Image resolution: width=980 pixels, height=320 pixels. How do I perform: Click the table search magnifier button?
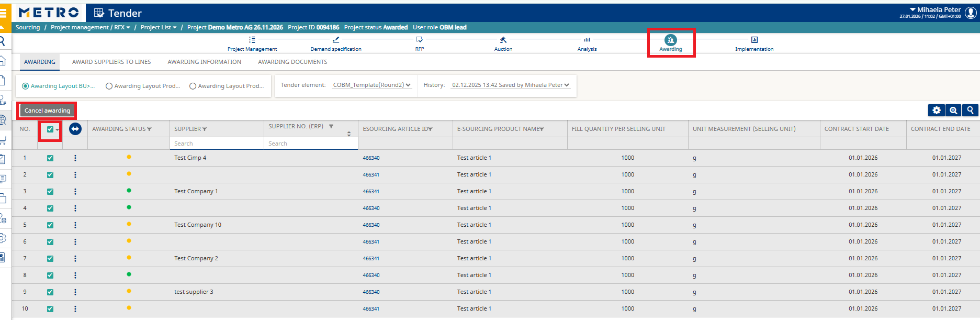970,110
